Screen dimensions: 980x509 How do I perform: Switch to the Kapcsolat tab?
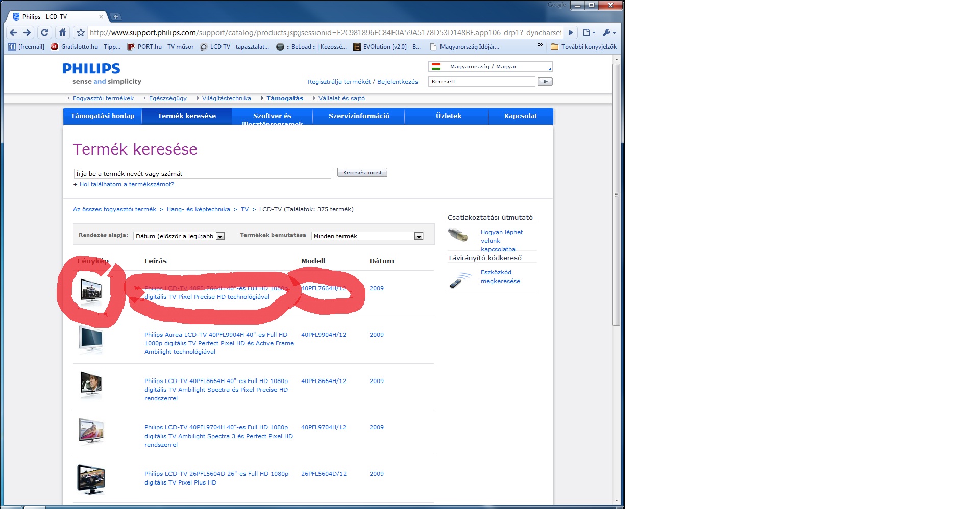(521, 116)
